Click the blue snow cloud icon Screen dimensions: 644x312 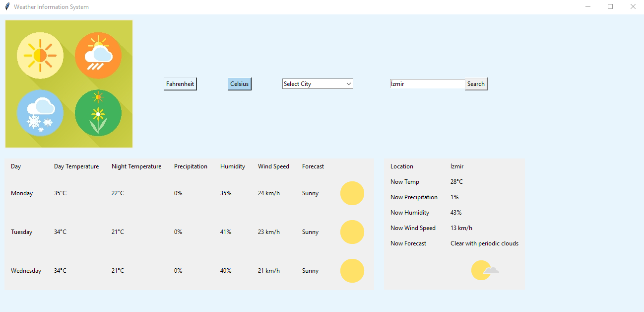coord(40,113)
